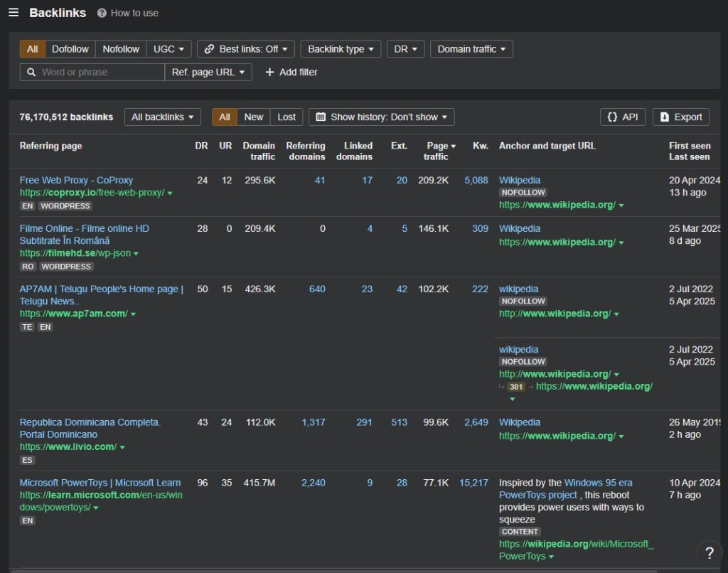Image resolution: width=728 pixels, height=573 pixels.
Task: Sort by First seen header
Action: [690, 146]
